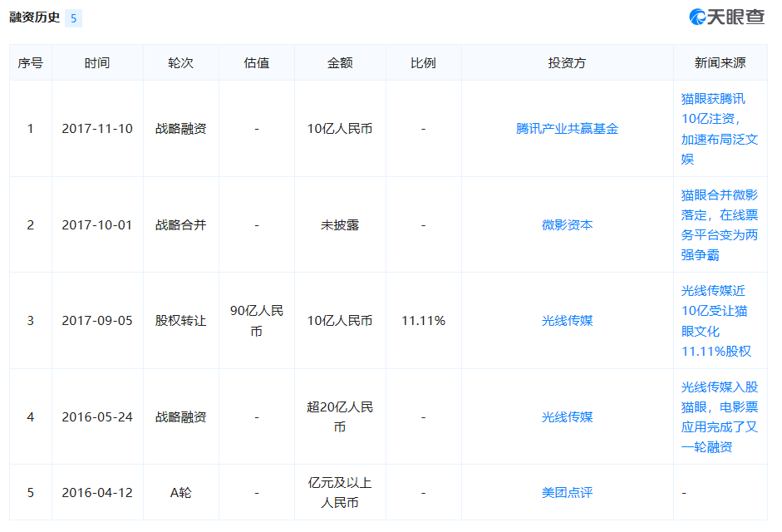The height and width of the screenshot is (532, 782).
Task: Click the 投资方 column header
Action: tap(567, 63)
